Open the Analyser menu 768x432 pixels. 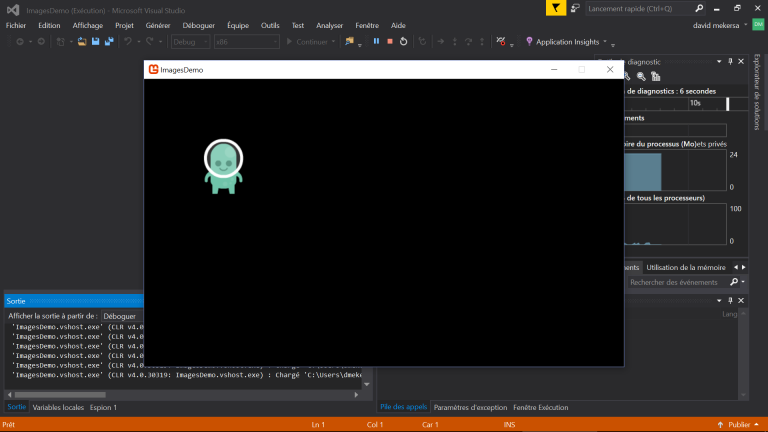pyautogui.click(x=330, y=25)
